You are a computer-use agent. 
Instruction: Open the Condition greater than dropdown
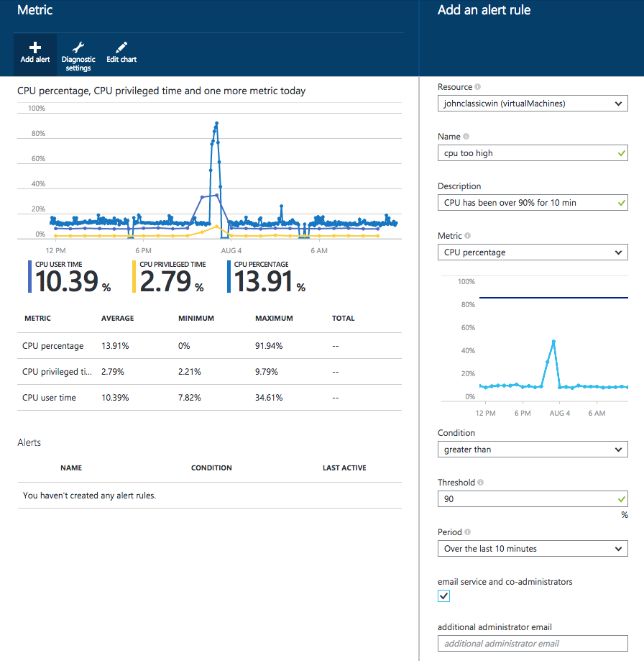pos(532,450)
